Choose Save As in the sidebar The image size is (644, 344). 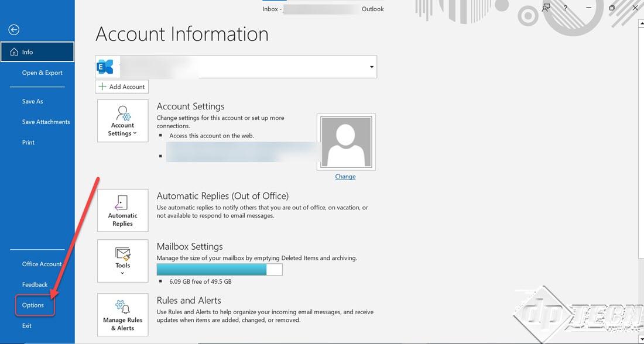click(x=32, y=101)
